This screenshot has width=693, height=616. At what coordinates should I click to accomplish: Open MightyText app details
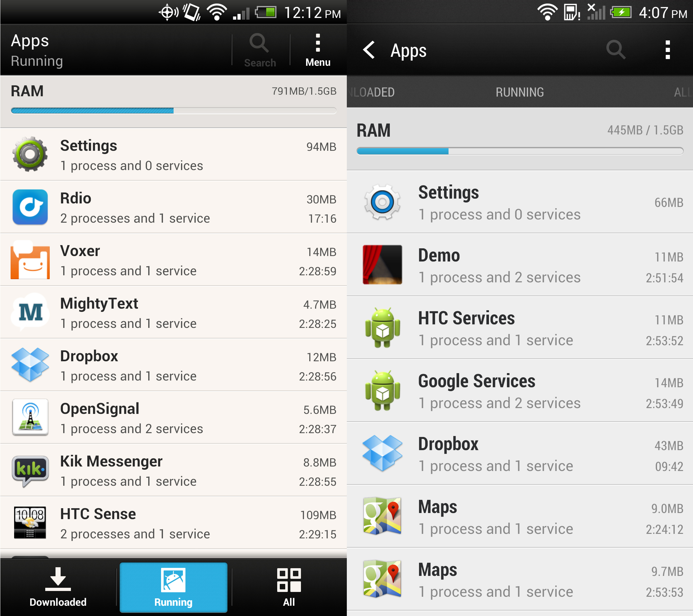172,318
